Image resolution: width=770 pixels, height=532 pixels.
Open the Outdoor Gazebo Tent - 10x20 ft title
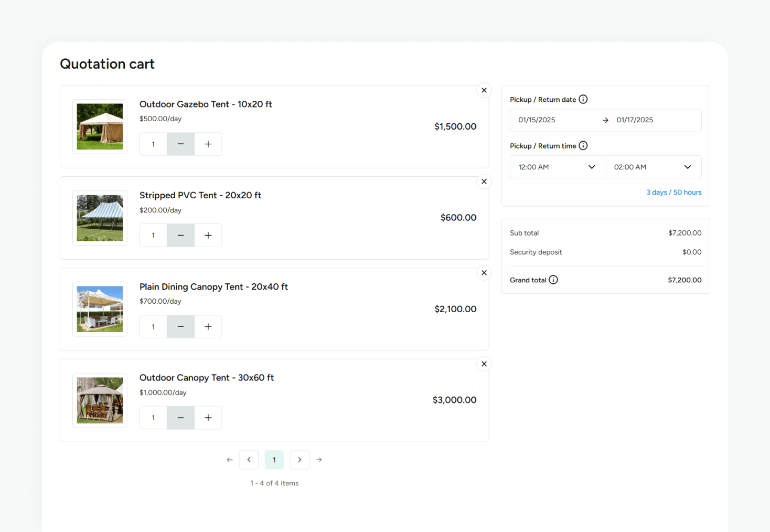point(206,104)
